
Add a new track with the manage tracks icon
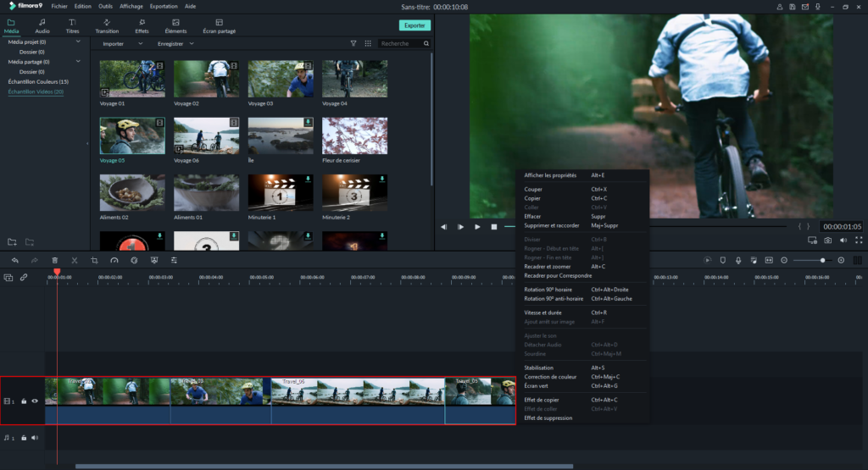(8, 278)
